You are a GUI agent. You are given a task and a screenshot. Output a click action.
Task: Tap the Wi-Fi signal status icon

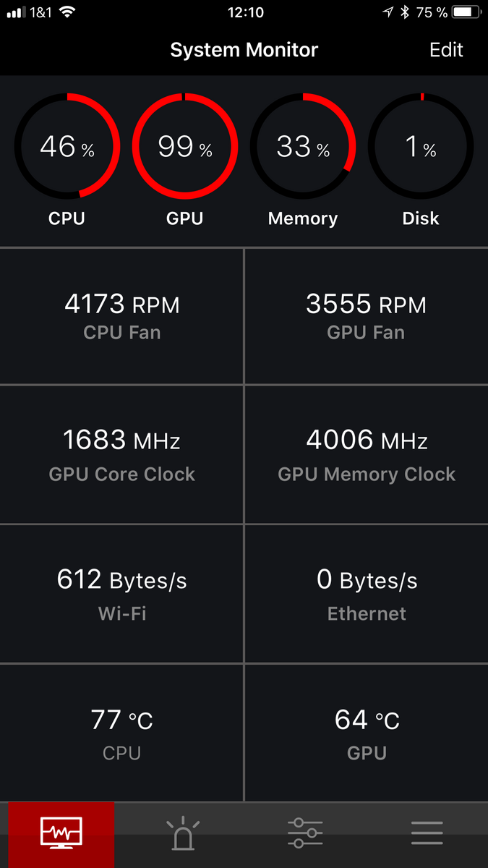click(67, 12)
